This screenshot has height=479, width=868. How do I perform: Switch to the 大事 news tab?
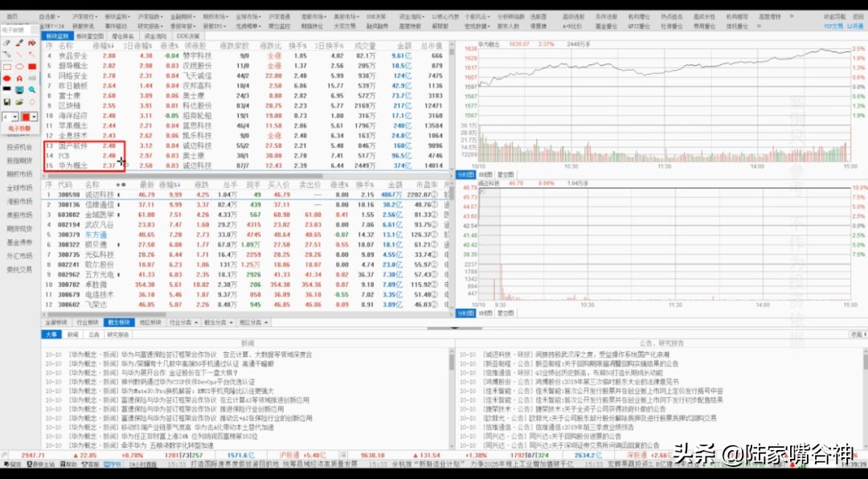point(51,334)
